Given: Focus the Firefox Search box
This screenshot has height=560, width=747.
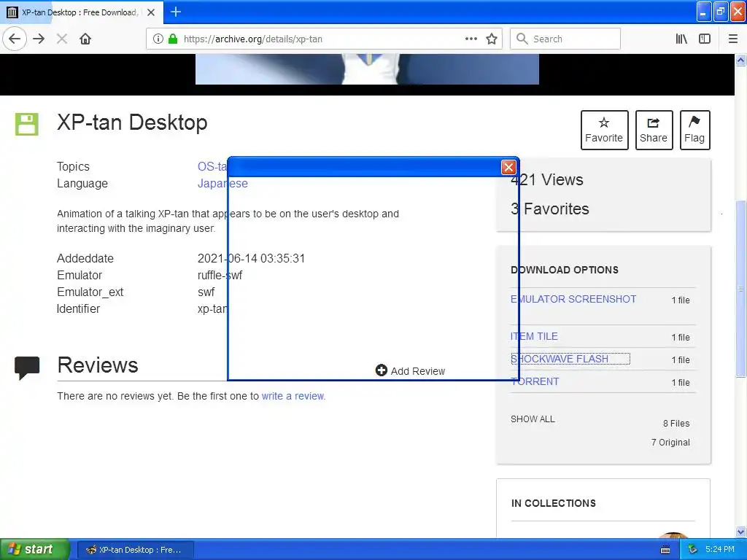Looking at the screenshot, I should tap(565, 39).
